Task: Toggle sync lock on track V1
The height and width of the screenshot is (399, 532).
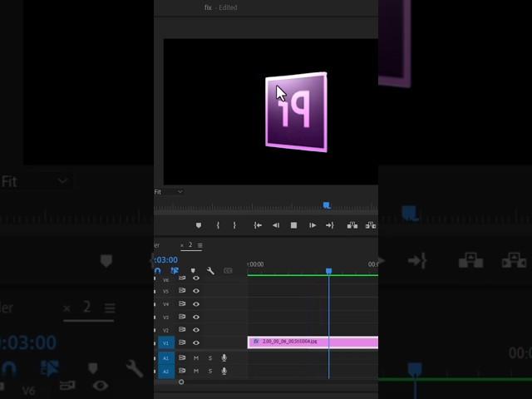Action: pos(182,342)
